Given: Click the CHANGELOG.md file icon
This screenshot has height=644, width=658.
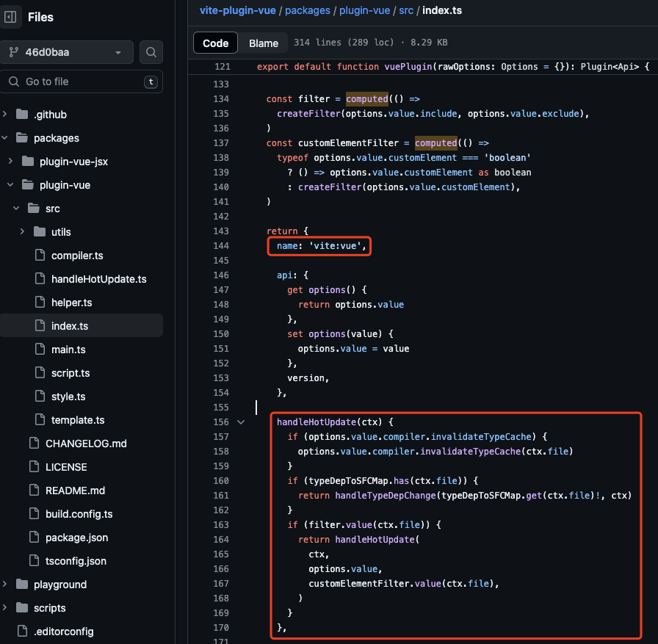Looking at the screenshot, I should (34, 443).
